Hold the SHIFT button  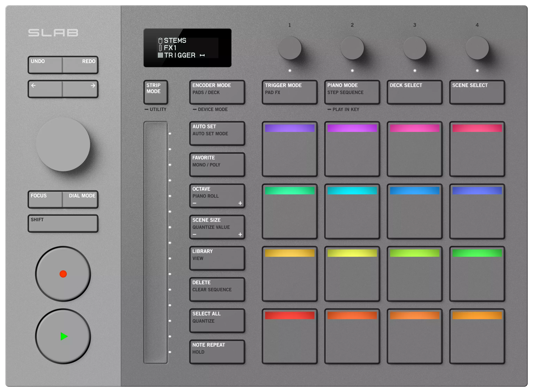63,224
